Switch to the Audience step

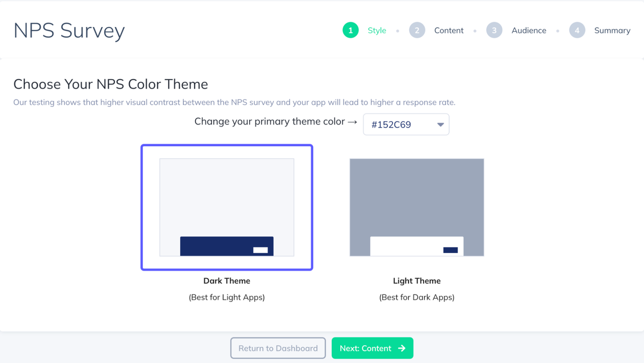529,30
